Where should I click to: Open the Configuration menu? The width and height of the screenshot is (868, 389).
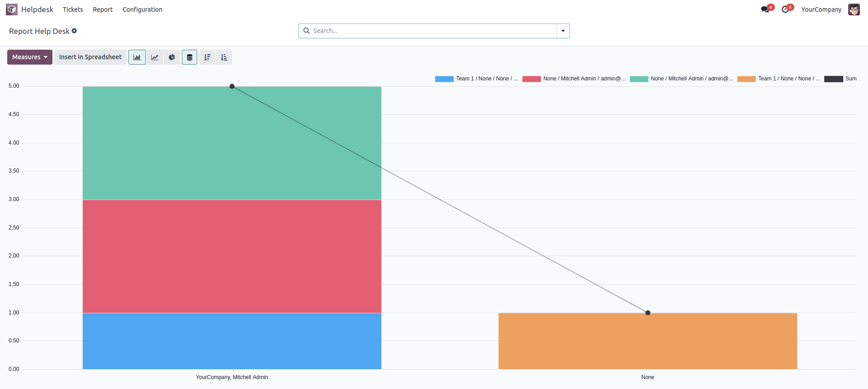coord(142,9)
